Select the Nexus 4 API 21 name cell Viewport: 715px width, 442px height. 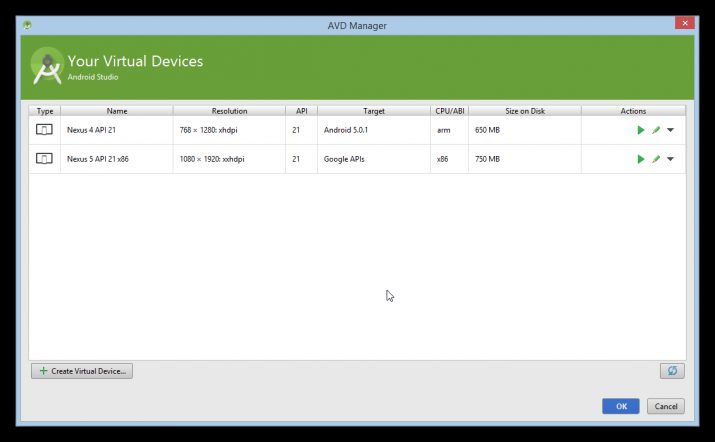tap(117, 130)
